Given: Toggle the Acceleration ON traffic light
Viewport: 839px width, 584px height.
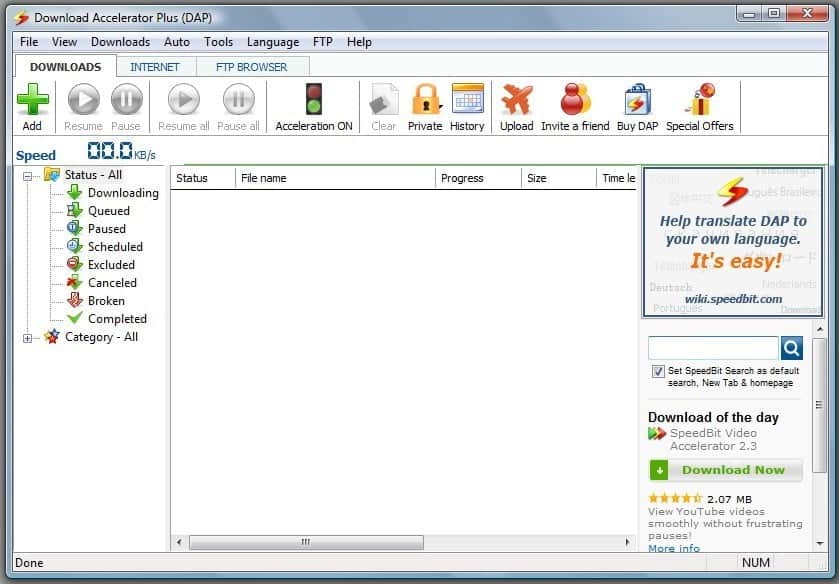Looking at the screenshot, I should [x=314, y=99].
